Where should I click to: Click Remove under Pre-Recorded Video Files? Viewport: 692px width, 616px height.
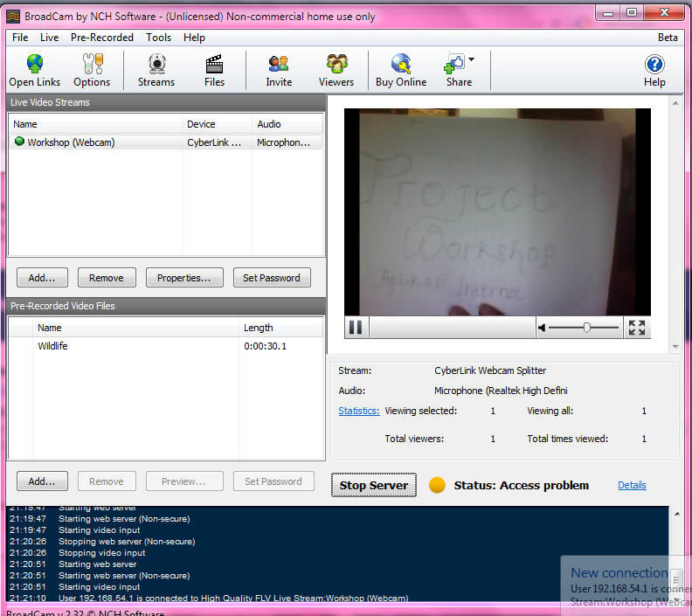107,481
